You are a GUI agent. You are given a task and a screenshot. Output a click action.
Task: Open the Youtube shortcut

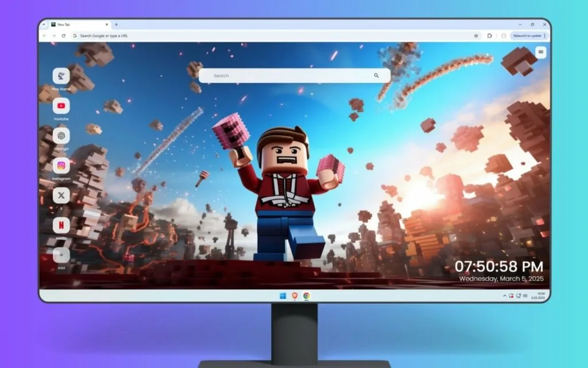tap(61, 106)
